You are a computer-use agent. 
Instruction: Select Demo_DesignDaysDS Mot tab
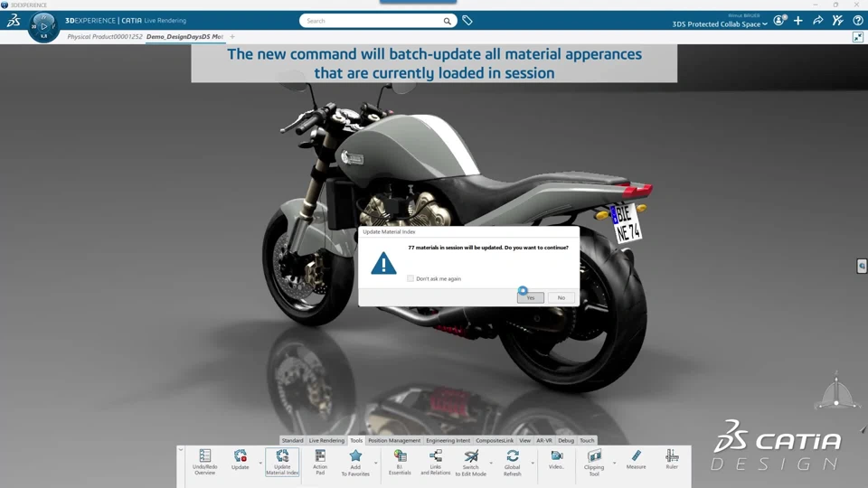click(184, 36)
